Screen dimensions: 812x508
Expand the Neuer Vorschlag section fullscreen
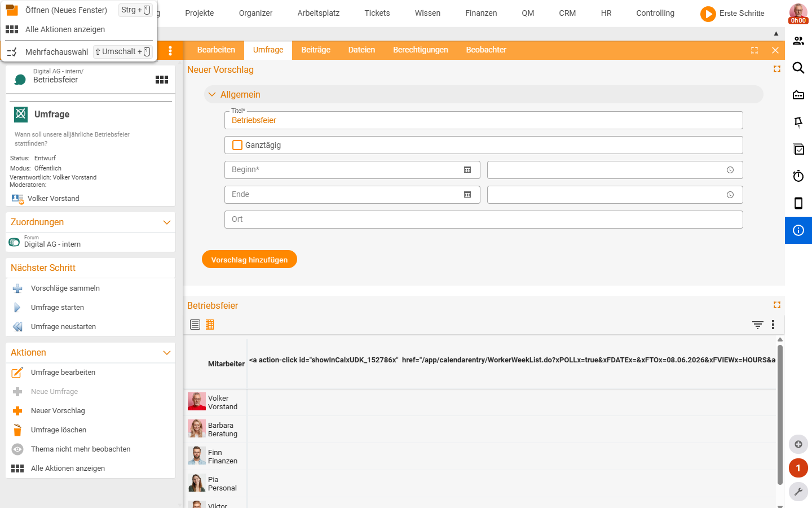coord(777,69)
